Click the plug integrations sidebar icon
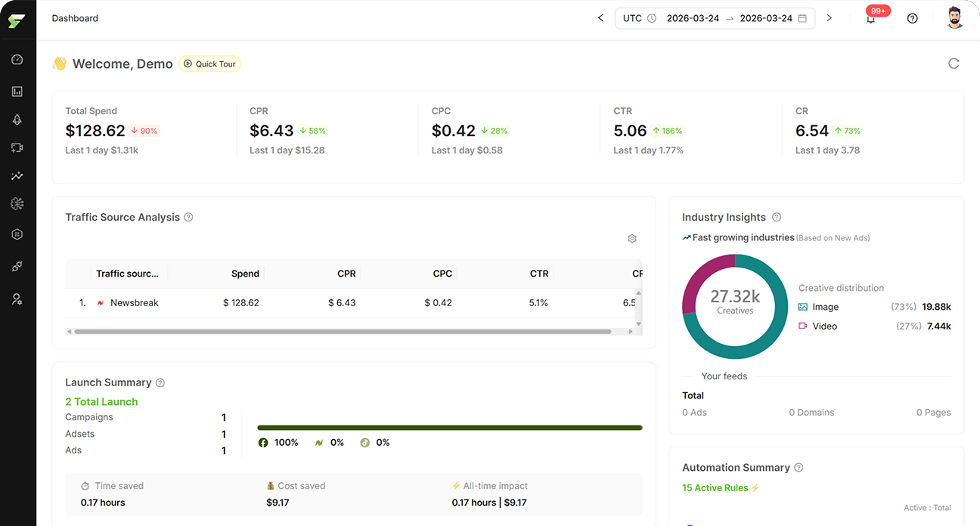The height and width of the screenshot is (526, 980). coord(17,267)
